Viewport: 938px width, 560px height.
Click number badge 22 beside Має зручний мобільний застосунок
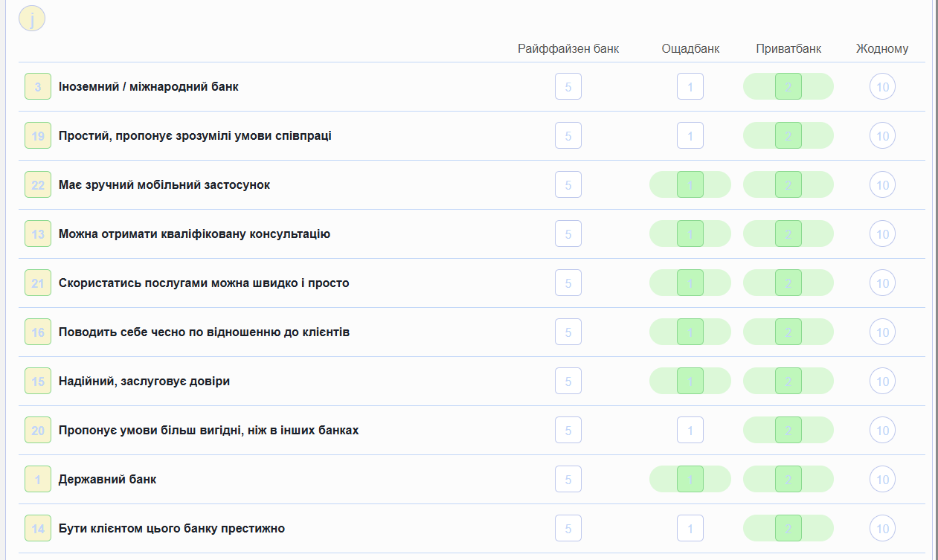(x=38, y=185)
